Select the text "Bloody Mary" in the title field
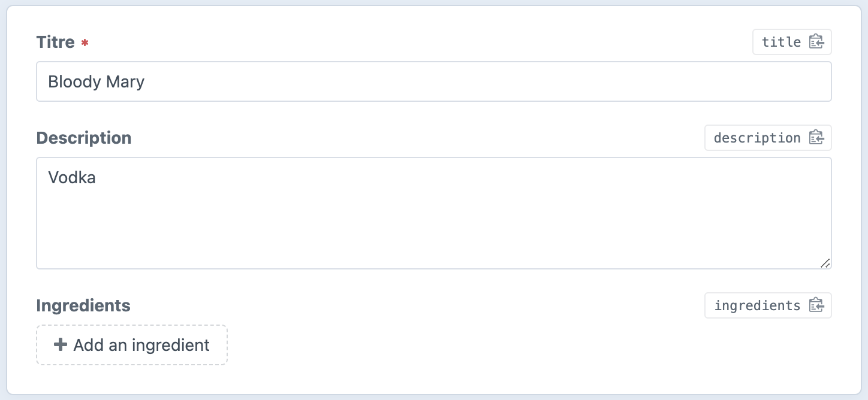Screen dimensions: 868x400 click(97, 81)
